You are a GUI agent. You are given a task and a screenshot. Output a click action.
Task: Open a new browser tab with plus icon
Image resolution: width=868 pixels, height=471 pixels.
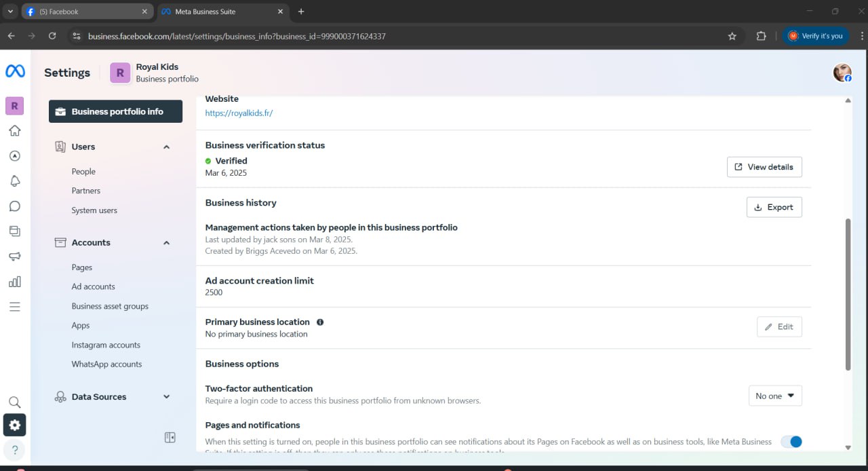pos(301,12)
